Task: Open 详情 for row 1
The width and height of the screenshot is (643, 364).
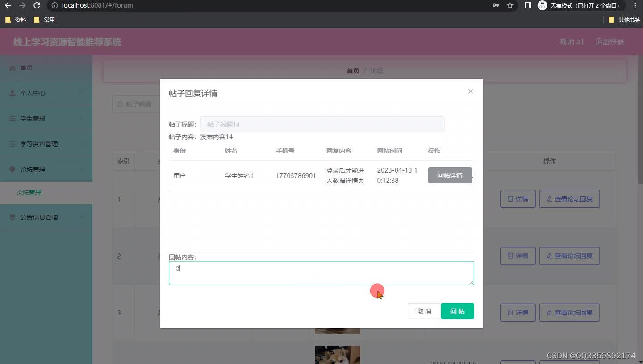Action: 518,199
